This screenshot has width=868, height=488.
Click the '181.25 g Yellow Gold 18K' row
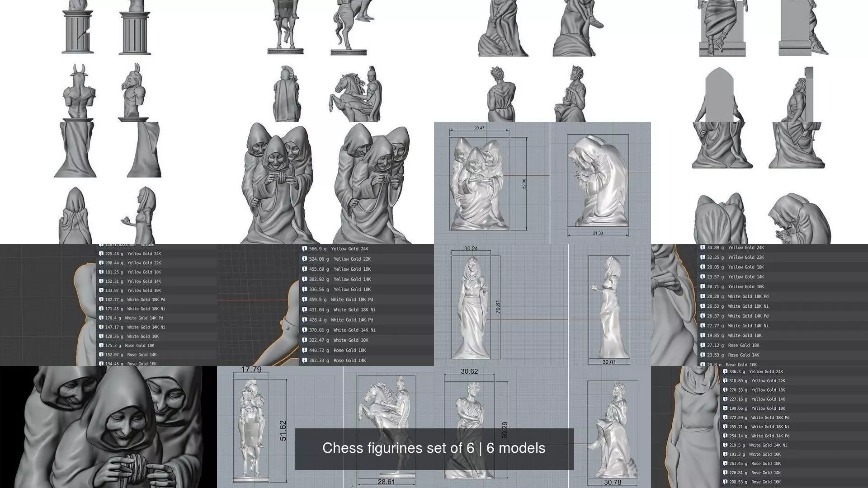point(157,272)
